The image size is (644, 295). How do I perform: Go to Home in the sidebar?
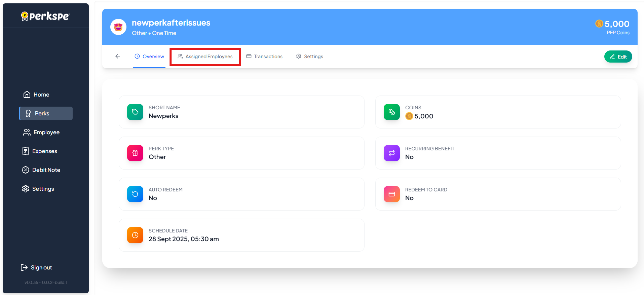click(36, 95)
